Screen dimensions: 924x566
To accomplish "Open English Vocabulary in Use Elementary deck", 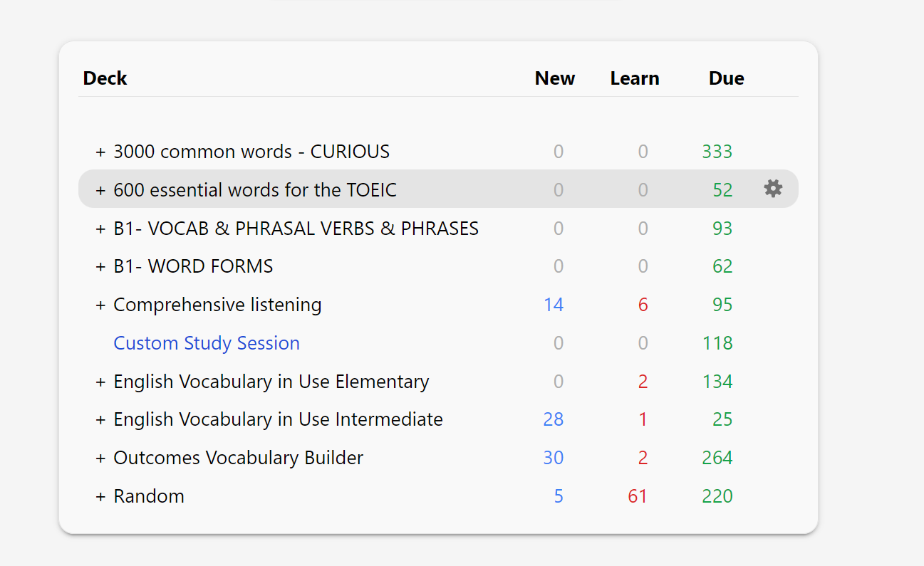I will coord(271,382).
